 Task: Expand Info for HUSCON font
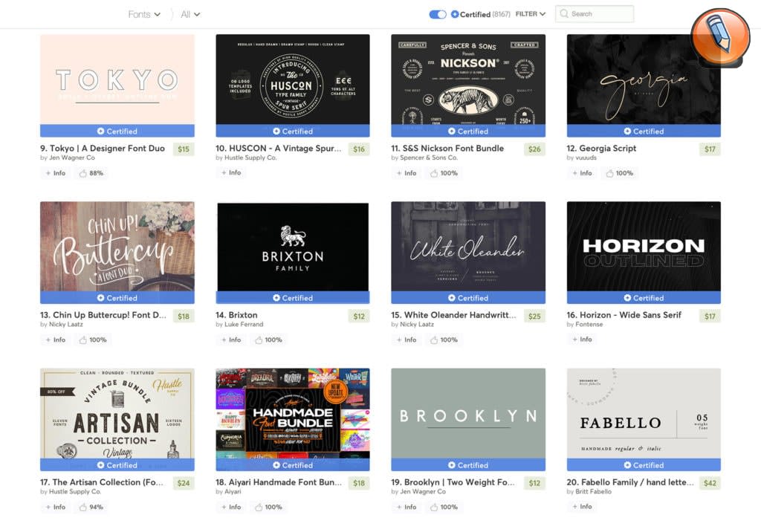231,172
